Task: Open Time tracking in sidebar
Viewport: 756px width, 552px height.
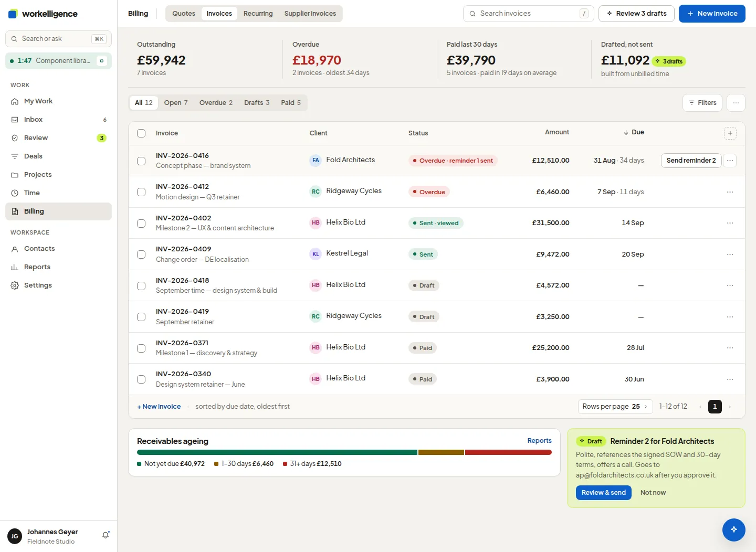Action: click(x=58, y=193)
